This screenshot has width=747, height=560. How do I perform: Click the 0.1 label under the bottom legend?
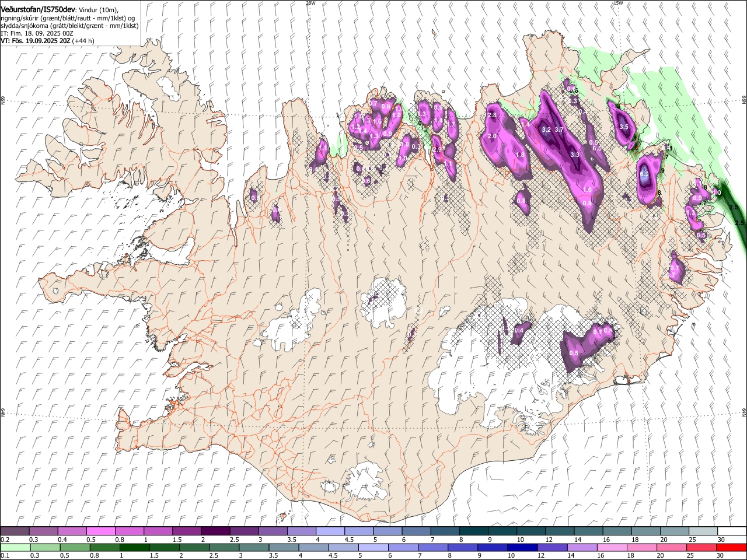[x=5, y=555]
